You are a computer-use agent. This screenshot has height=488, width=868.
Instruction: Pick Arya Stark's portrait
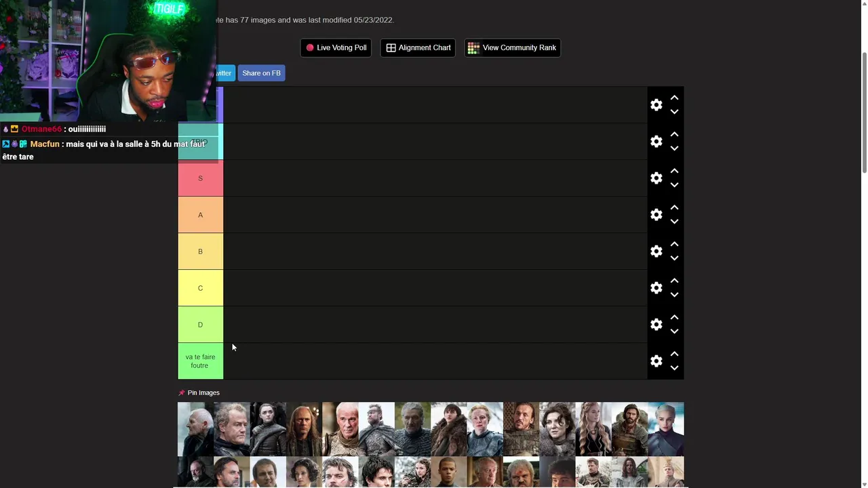click(x=268, y=429)
